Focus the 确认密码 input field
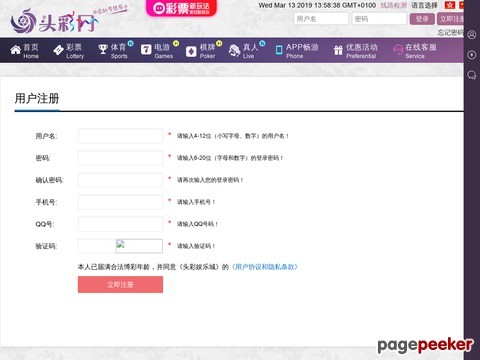480x360 pixels. coord(120,180)
